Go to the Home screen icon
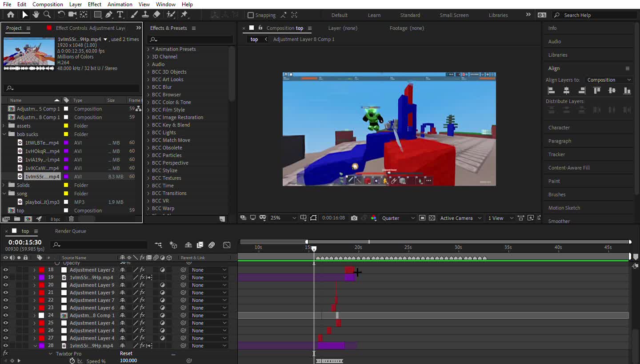Image resolution: width=640 pixels, height=364 pixels. [11, 15]
